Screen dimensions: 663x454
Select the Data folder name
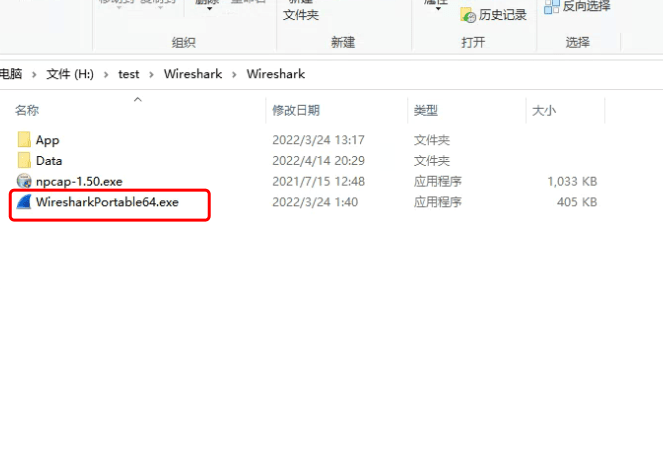tap(49, 161)
